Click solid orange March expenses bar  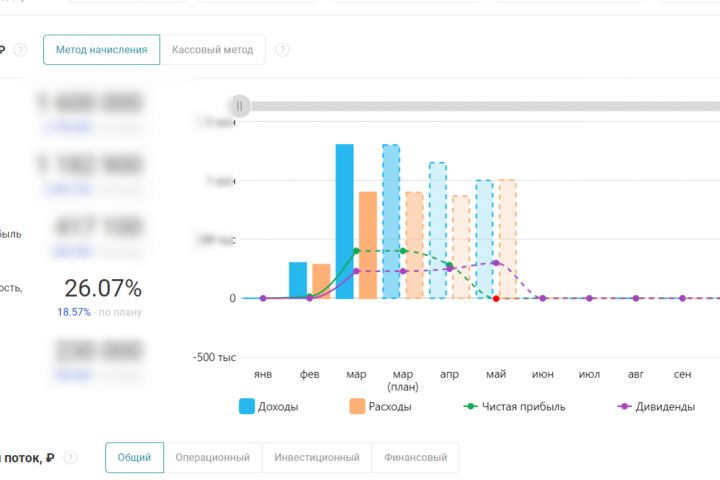click(367, 245)
